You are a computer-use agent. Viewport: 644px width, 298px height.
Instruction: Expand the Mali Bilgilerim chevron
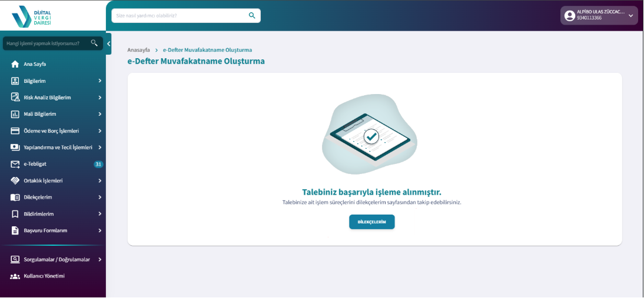(100, 114)
